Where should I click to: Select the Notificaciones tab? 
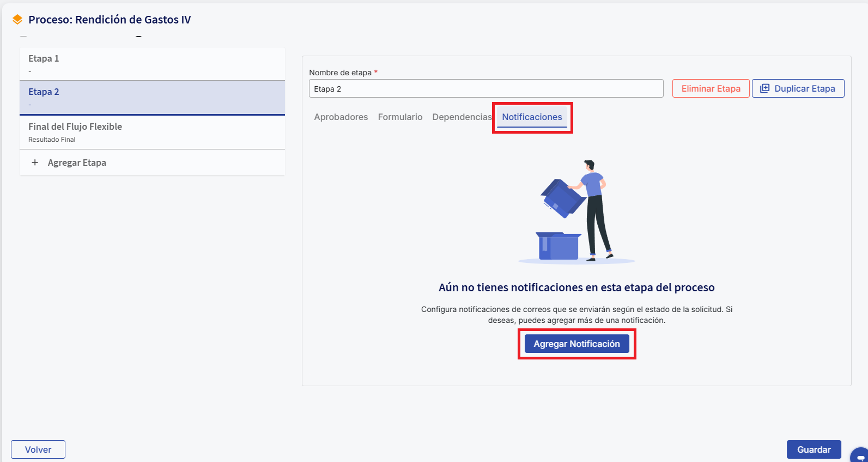tap(532, 117)
